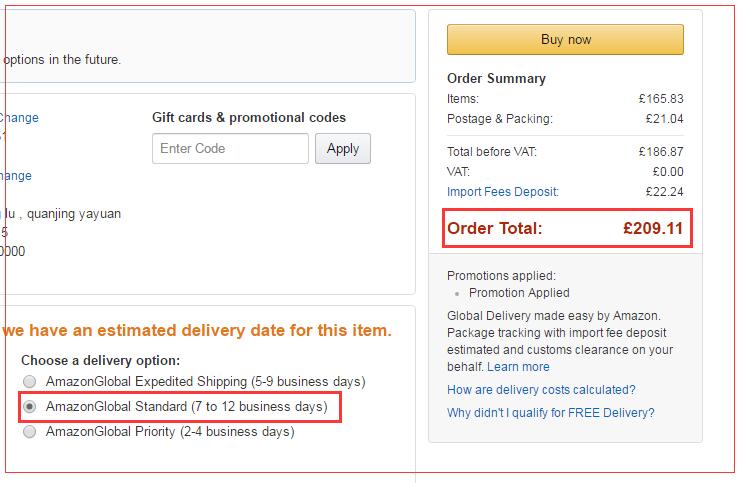Focus the Enter Code input field

point(230,148)
